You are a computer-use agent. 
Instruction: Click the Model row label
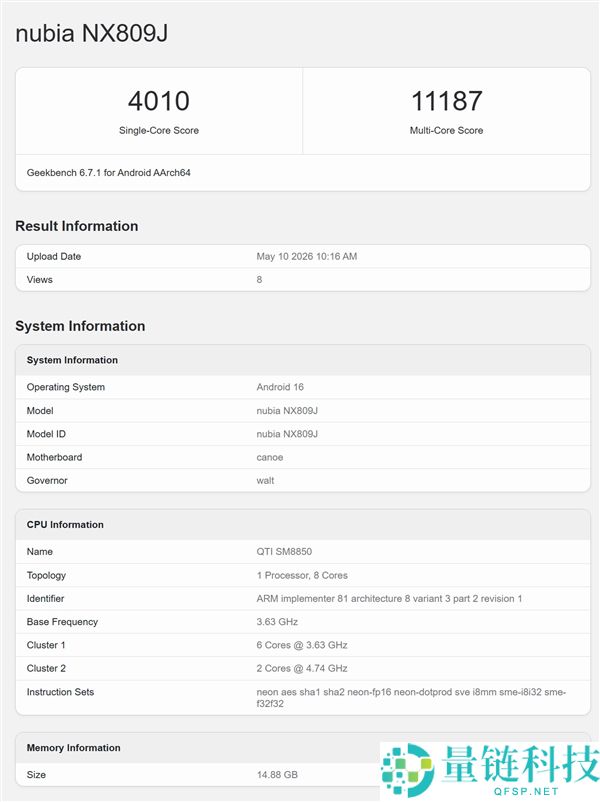tap(40, 411)
